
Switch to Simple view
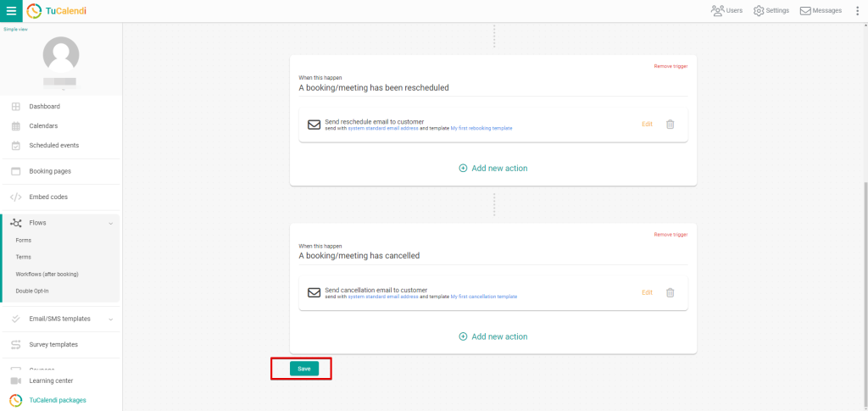click(x=15, y=29)
